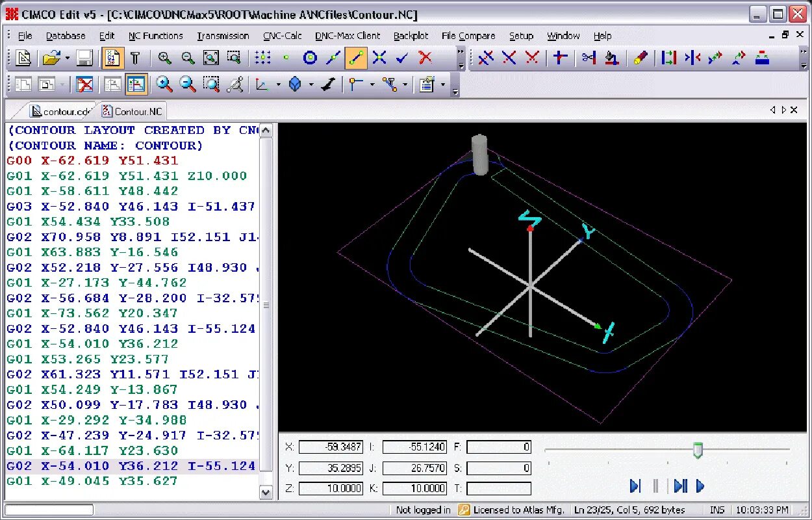Switch to the Contour.NC tab
The width and height of the screenshot is (812, 520).
click(x=133, y=111)
